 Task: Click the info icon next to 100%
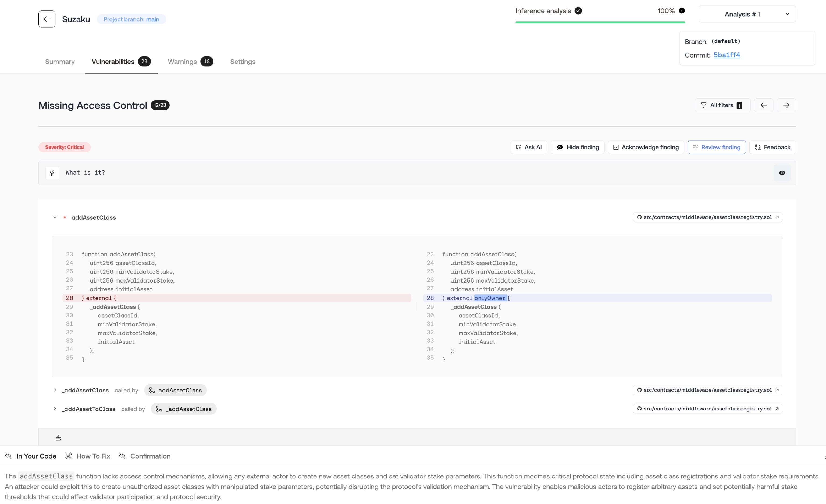pos(682,11)
